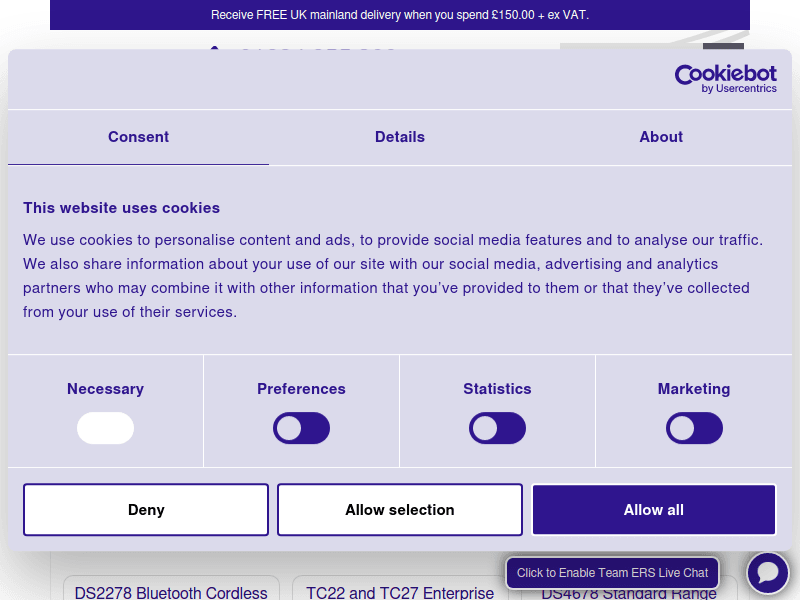Open the Details tab

point(400,137)
